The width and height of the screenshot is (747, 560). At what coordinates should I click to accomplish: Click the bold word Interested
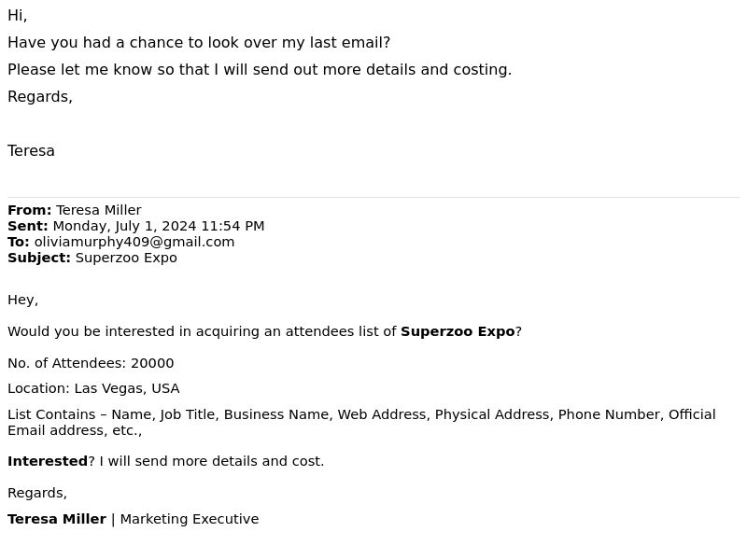point(48,461)
